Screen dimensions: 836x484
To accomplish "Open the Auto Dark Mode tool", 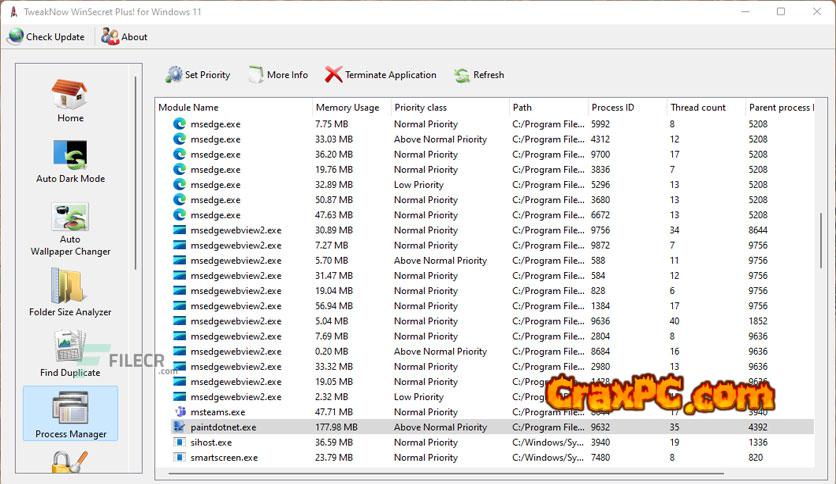I will (x=70, y=162).
